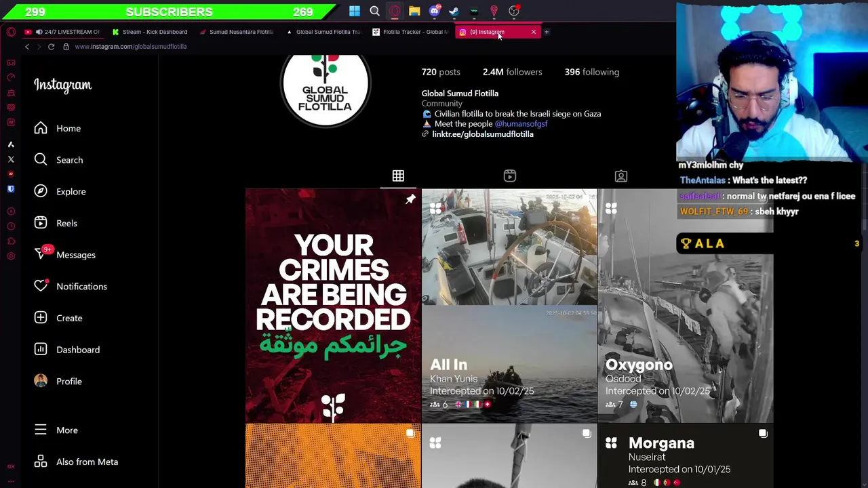Viewport: 868px width, 488px height.
Task: Open the More hamburger menu
Action: [56, 430]
